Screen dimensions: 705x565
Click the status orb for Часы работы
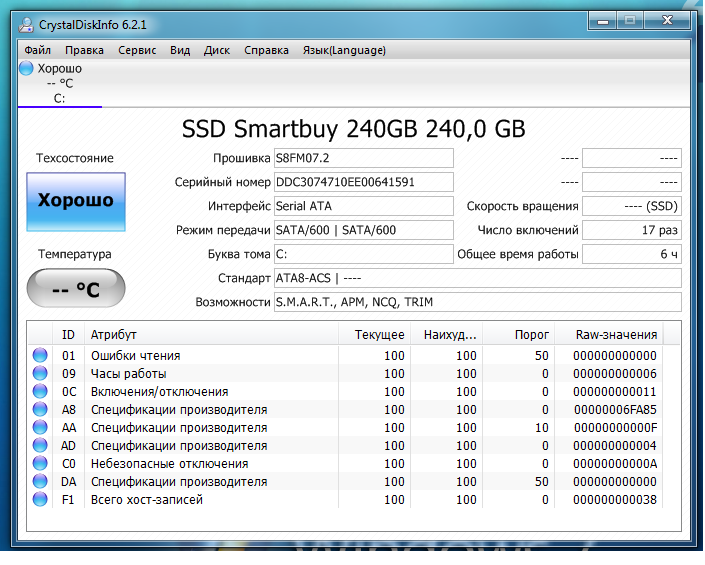(40, 373)
